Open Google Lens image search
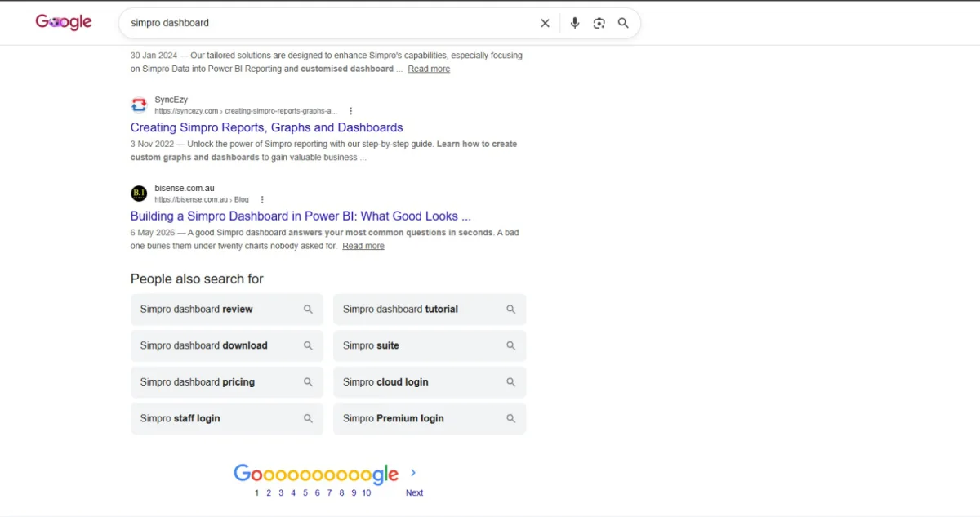 coord(599,23)
